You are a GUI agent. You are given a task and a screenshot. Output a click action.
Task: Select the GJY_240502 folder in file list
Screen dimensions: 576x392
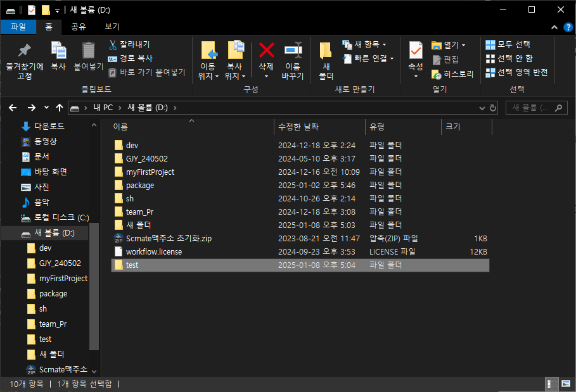[x=300, y=158]
